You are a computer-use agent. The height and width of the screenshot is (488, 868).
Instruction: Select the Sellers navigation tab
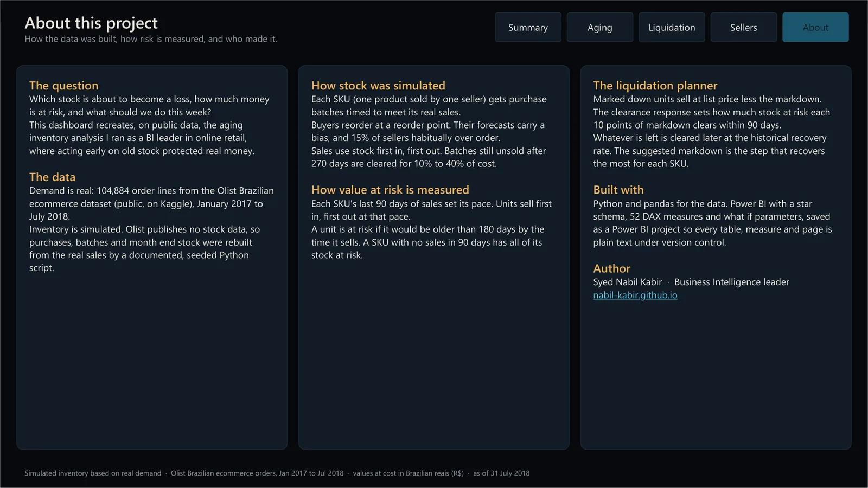[743, 27]
